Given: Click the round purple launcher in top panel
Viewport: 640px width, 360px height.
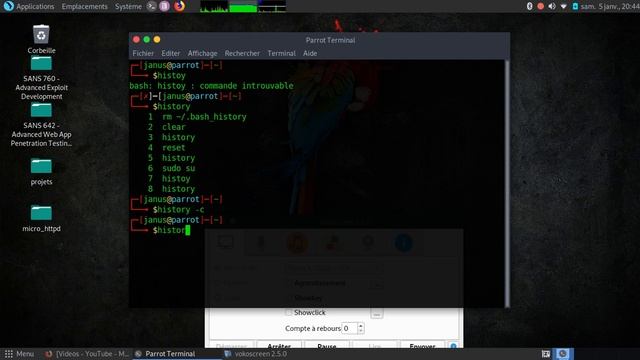Looking at the screenshot, I should 164,6.
